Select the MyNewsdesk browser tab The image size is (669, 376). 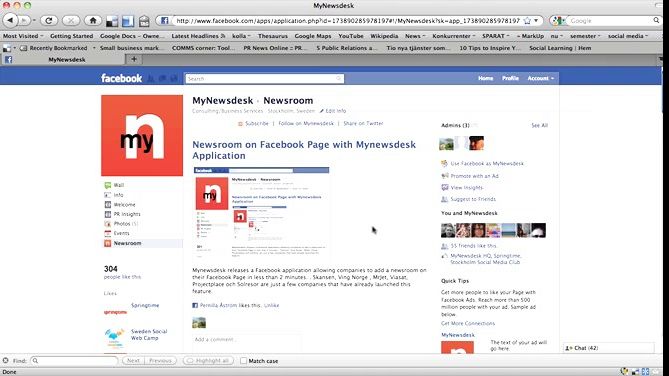click(x=63, y=59)
